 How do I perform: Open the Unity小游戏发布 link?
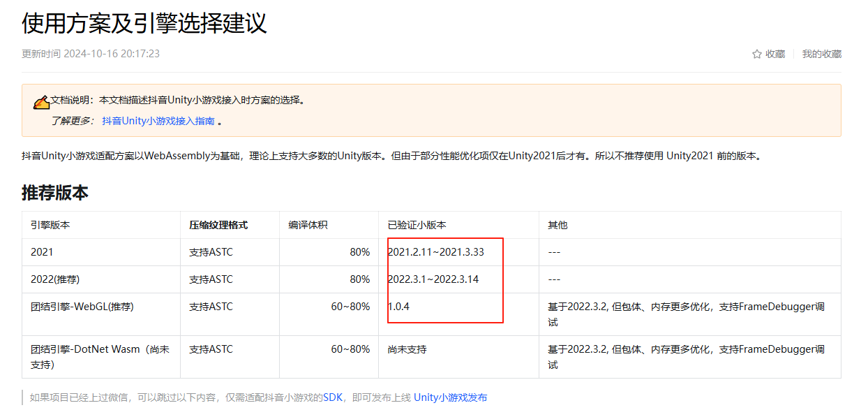450,397
